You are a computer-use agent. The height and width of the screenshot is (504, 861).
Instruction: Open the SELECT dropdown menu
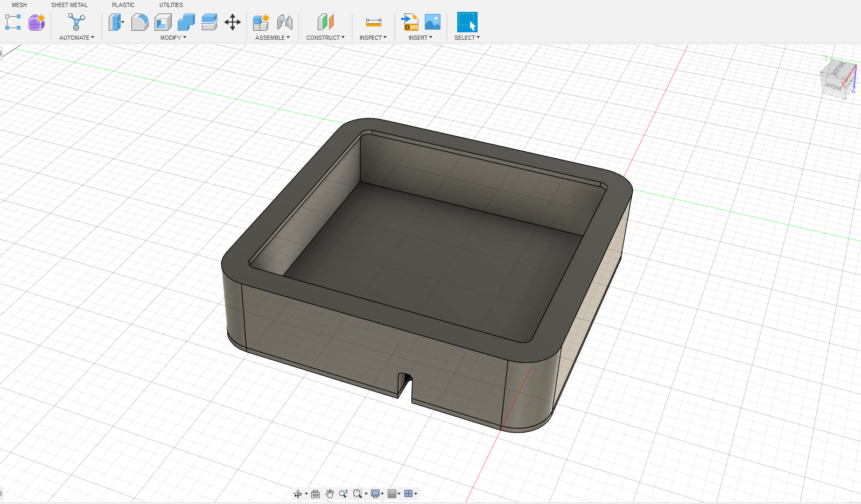click(x=467, y=38)
